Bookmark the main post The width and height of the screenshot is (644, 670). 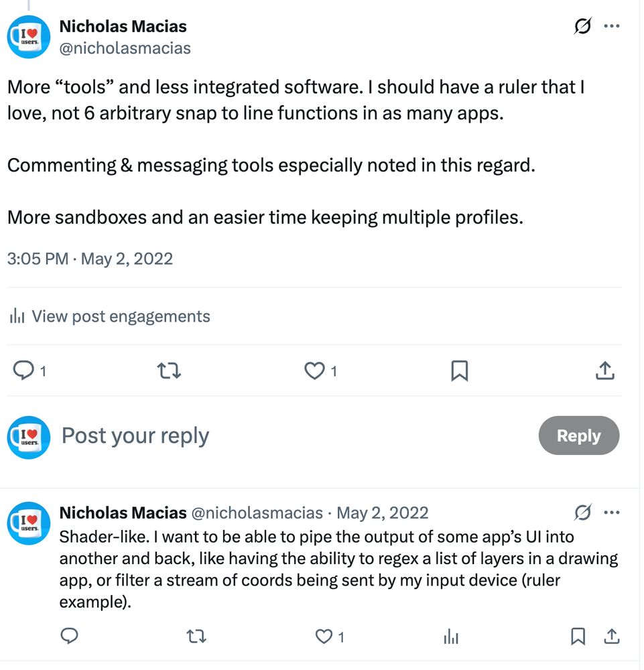pyautogui.click(x=459, y=370)
